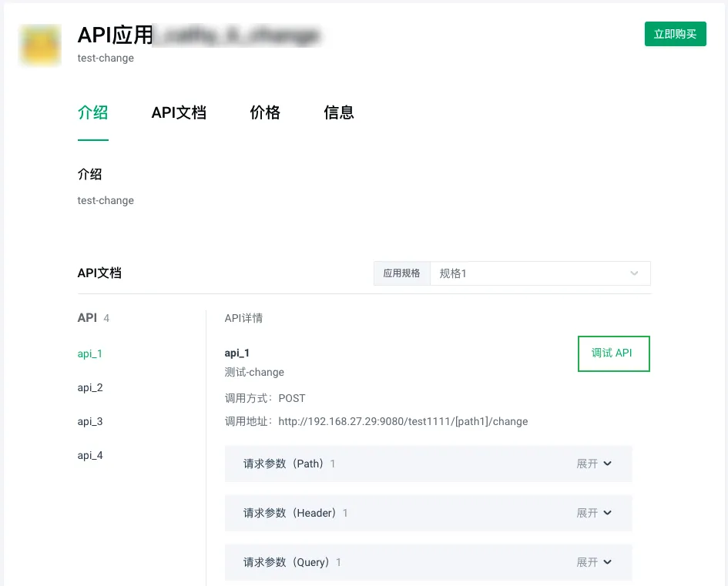Screen dimensions: 728x586
Task: Select api_2 in the API list
Action: coord(90,388)
